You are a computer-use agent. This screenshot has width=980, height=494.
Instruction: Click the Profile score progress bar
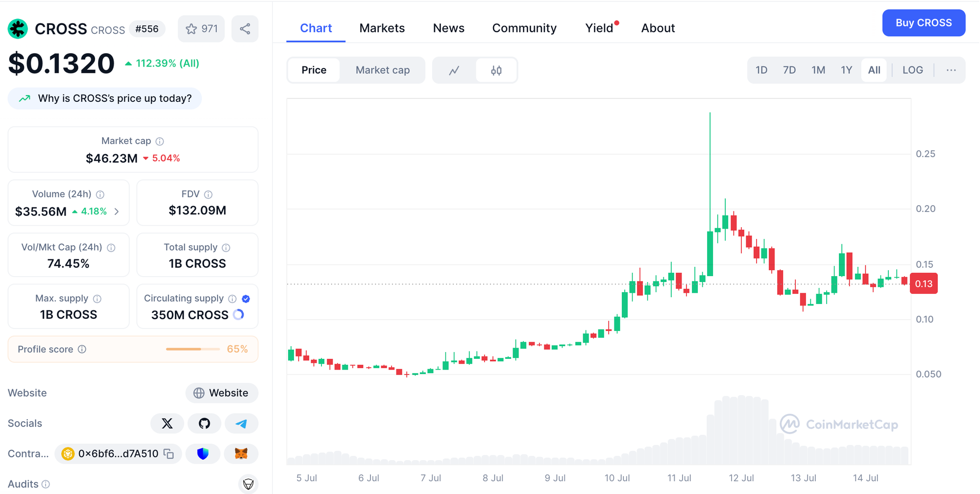point(193,349)
